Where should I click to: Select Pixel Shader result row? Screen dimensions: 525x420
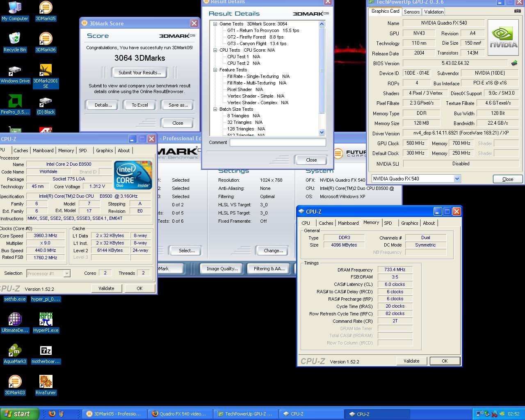(x=245, y=89)
